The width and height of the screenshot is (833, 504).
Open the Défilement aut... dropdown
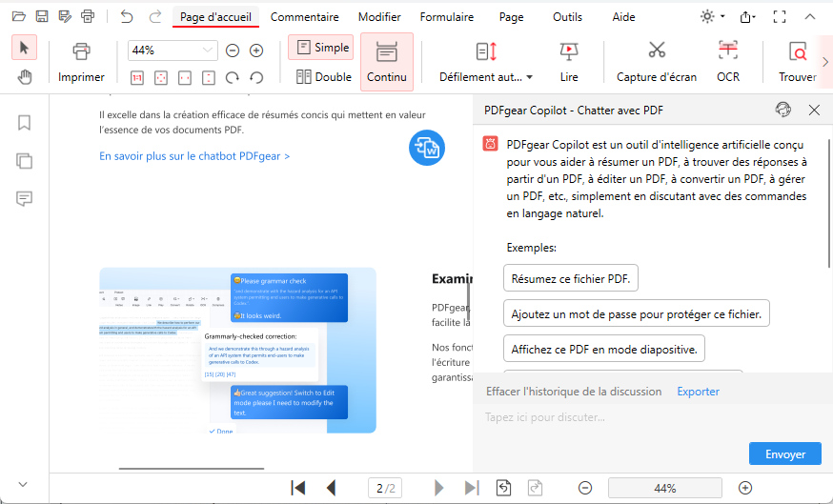coord(486,62)
